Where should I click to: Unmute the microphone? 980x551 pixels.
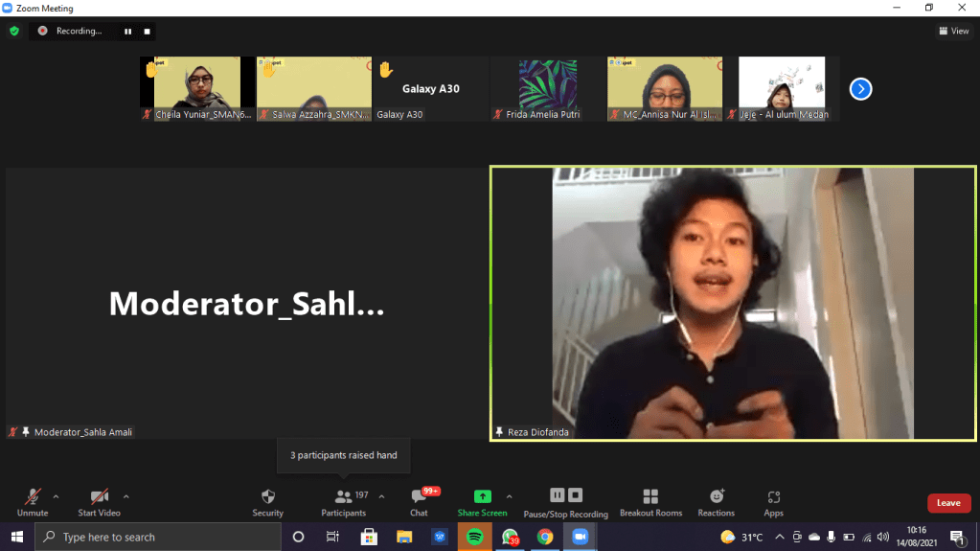pyautogui.click(x=33, y=501)
